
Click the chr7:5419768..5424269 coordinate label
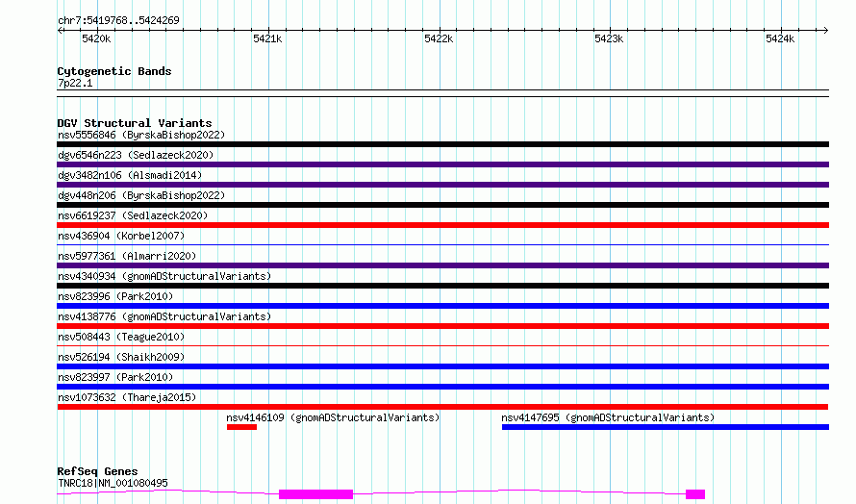tap(118, 20)
